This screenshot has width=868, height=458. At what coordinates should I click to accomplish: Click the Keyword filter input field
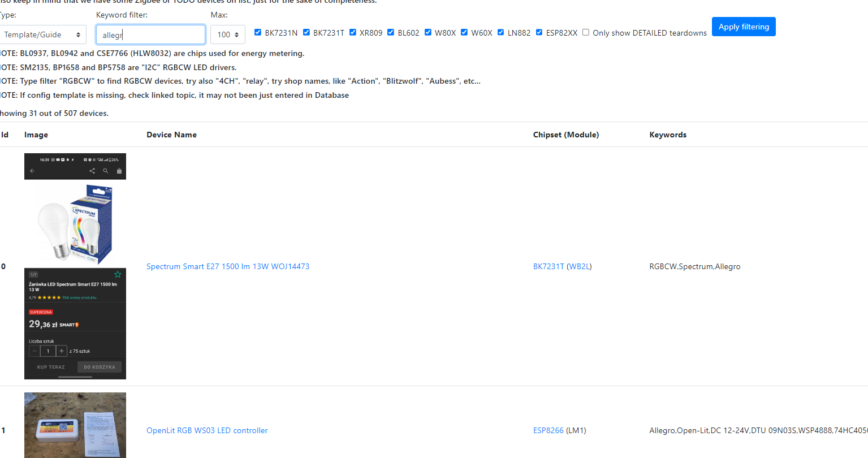150,34
